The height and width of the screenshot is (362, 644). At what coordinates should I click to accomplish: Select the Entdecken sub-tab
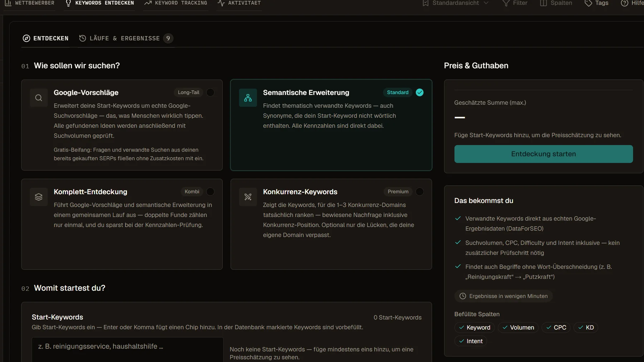[45, 38]
